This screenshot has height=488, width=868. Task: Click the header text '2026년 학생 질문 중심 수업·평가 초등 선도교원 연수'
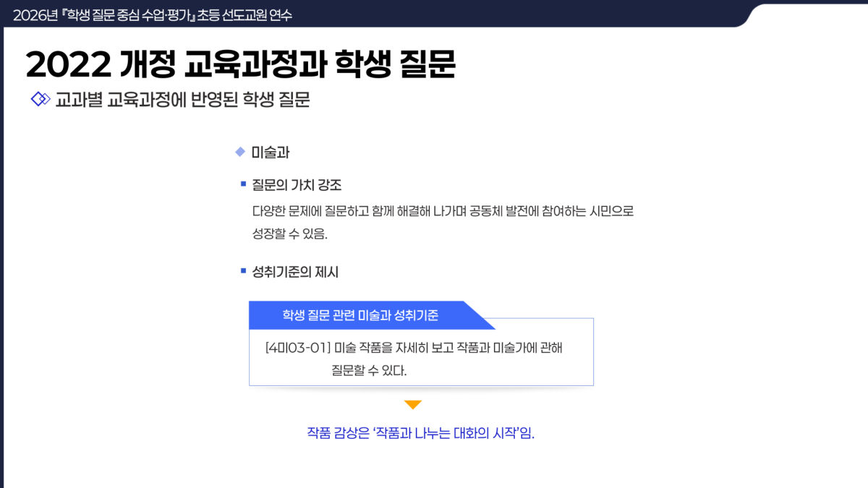tap(153, 14)
